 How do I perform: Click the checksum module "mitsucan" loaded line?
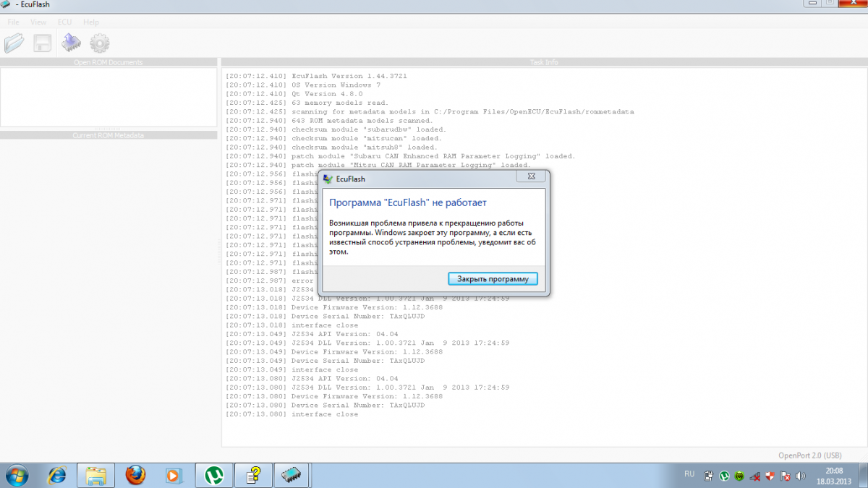point(333,138)
